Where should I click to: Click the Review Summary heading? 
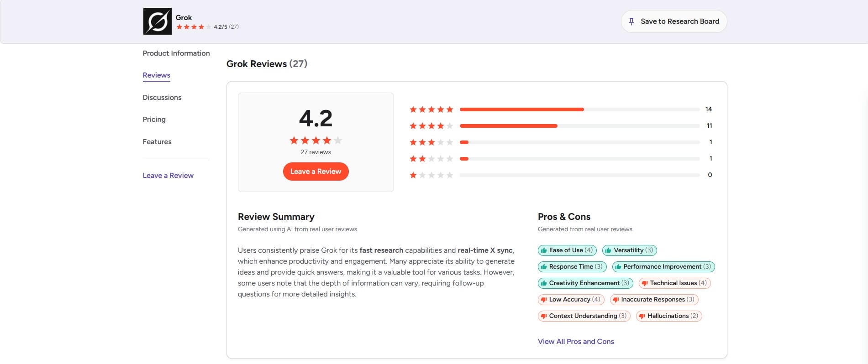tap(276, 217)
